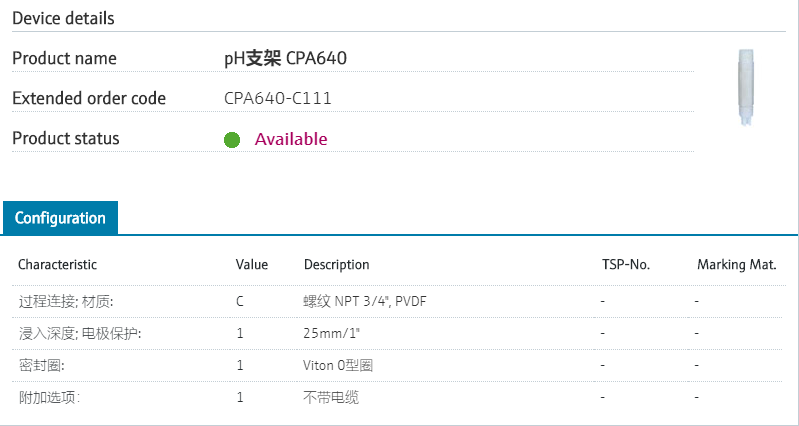Select the 浸入深度; 电极保护 row label
799x426 pixels.
(79, 333)
